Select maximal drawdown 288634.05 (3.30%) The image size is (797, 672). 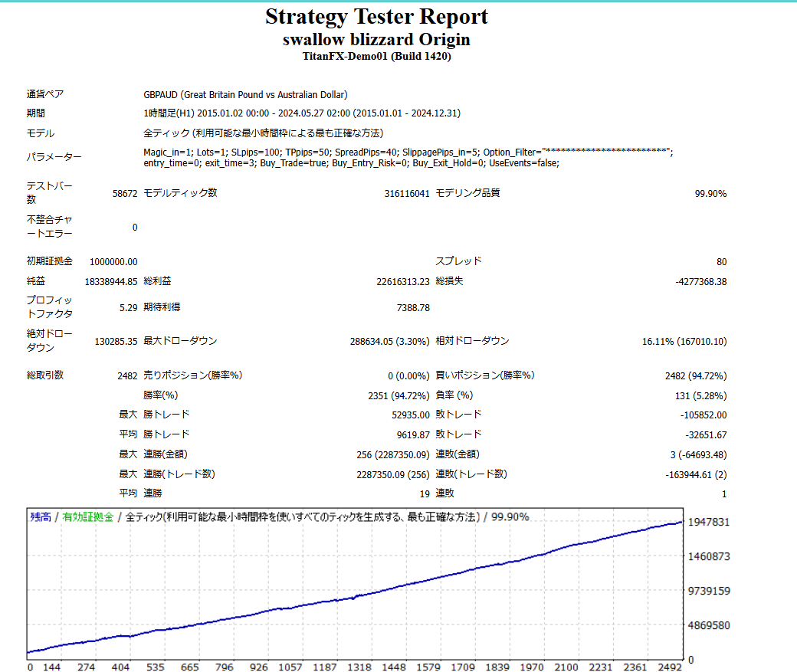point(390,342)
